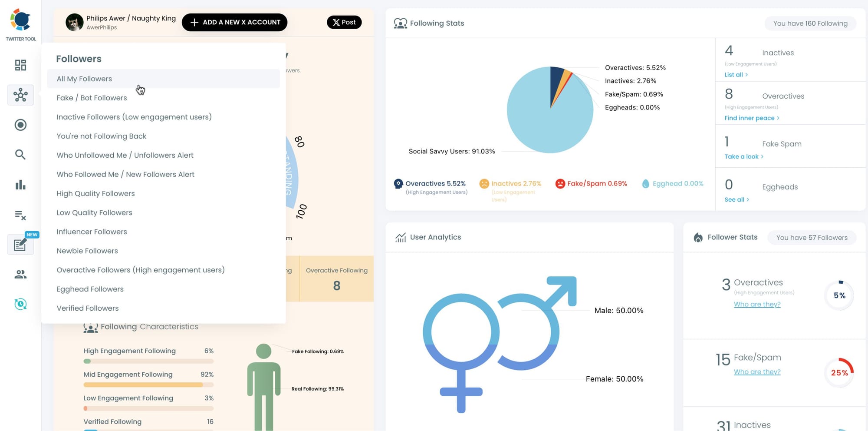The image size is (868, 431).
Task: Open Who Unfollowed Me / Unfollowers Alert
Action: (125, 155)
